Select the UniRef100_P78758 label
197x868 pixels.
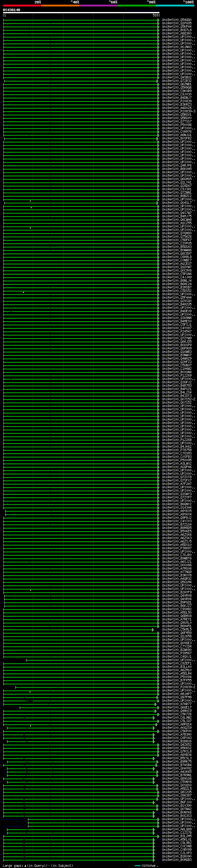177,450
